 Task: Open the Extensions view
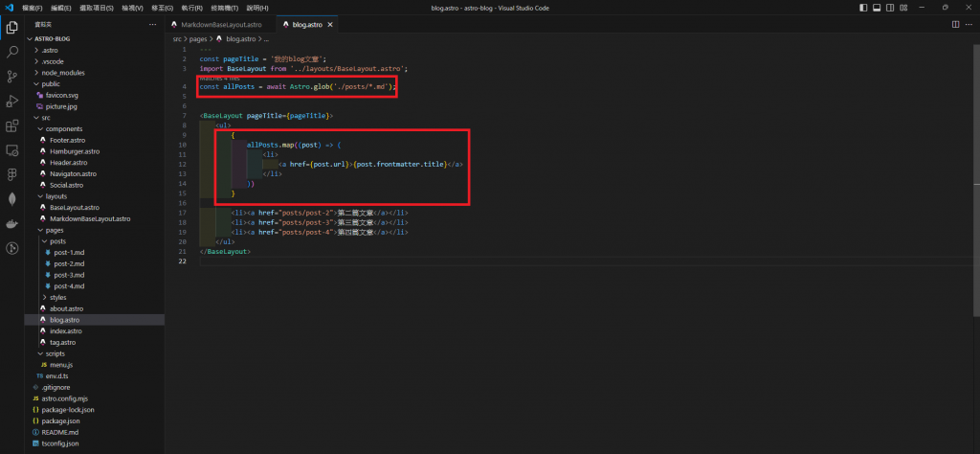(x=11, y=125)
